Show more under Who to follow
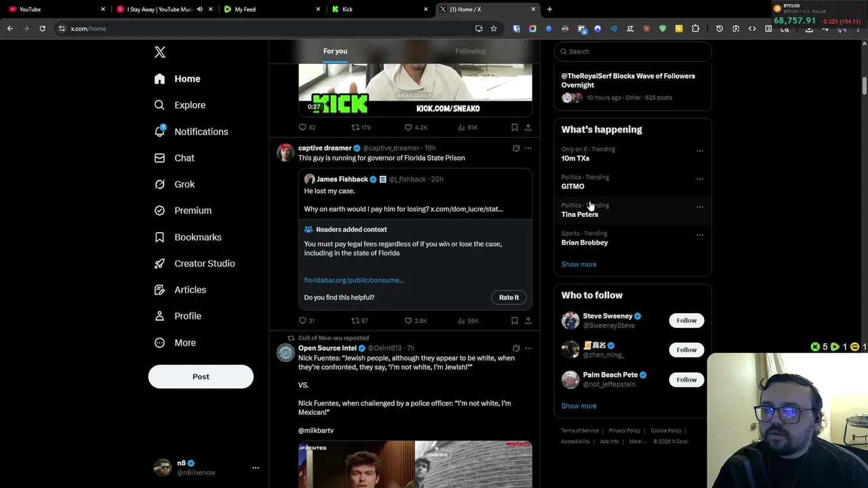 pos(579,406)
